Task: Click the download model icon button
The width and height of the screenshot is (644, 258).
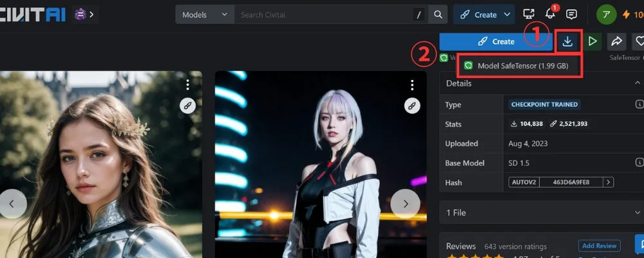Action: coord(567,41)
